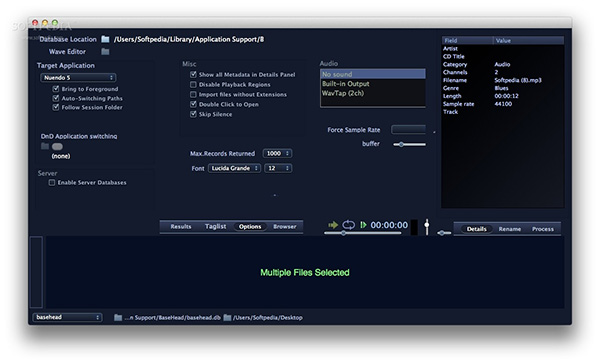
Task: Switch to the Browser tab
Action: 285,227
